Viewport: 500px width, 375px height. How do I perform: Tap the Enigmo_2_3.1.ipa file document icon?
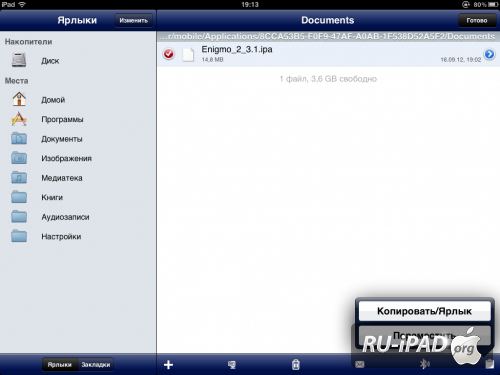click(188, 54)
